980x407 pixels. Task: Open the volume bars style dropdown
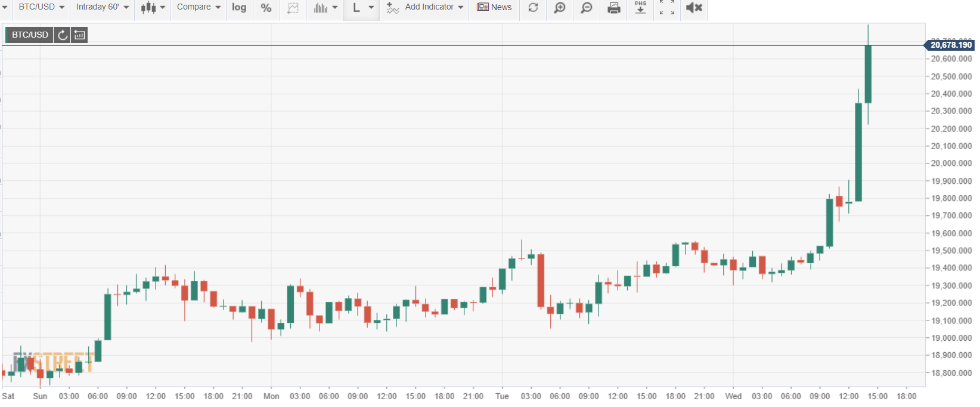tap(325, 8)
